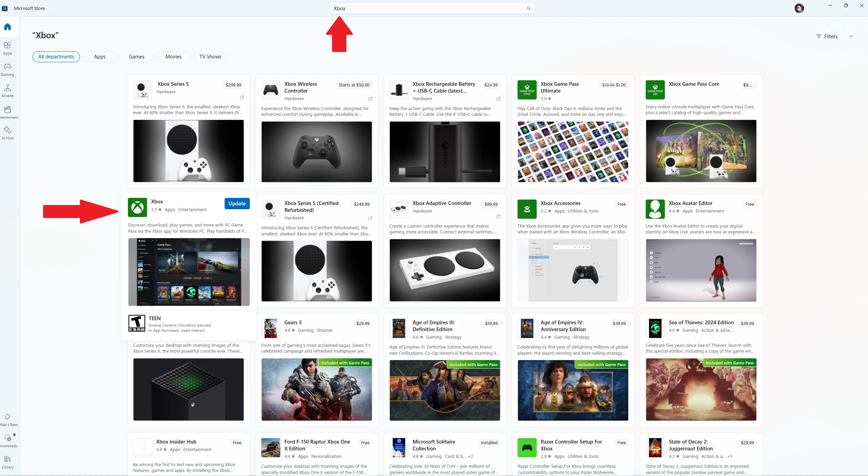Open external link icon on Xbox Rechargeable Battery
This screenshot has width=868, height=476.
click(x=498, y=99)
